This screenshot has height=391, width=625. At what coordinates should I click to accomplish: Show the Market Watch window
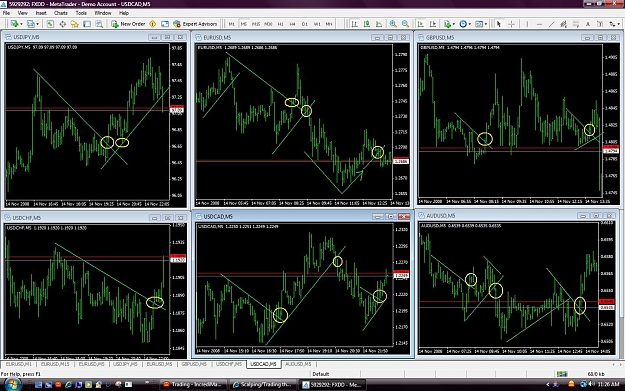[50, 24]
